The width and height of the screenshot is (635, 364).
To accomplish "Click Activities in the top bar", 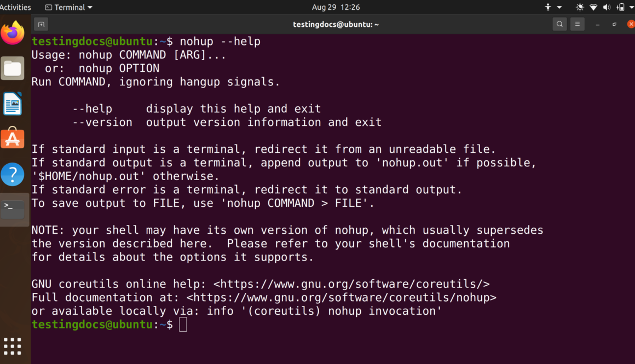I will [15, 7].
